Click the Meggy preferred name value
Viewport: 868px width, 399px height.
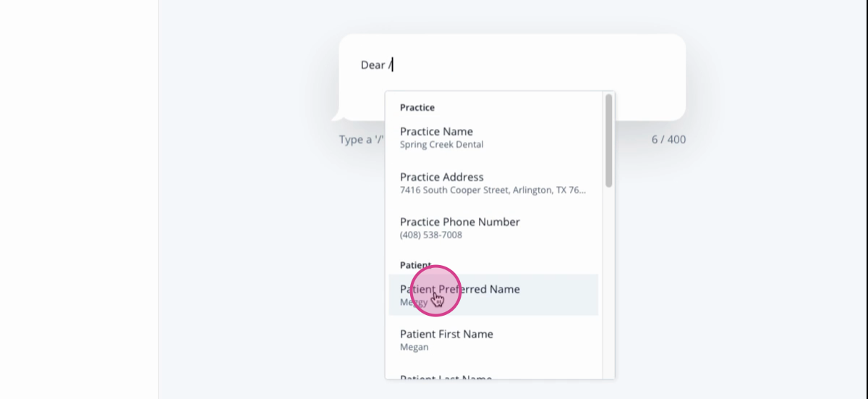pos(414,302)
